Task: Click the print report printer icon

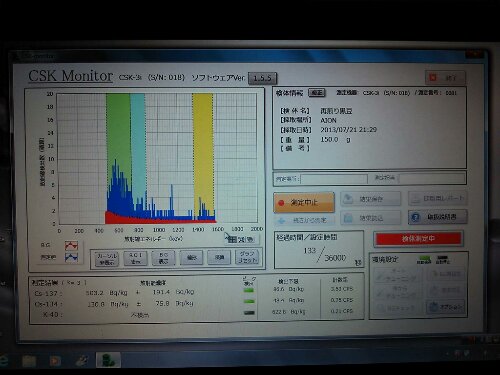Action: pyautogui.click(x=416, y=199)
